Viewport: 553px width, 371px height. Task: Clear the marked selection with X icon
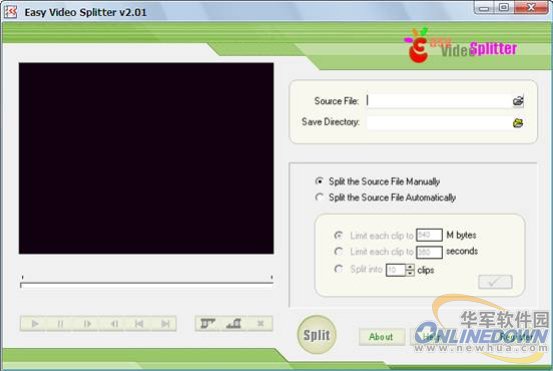tap(260, 323)
